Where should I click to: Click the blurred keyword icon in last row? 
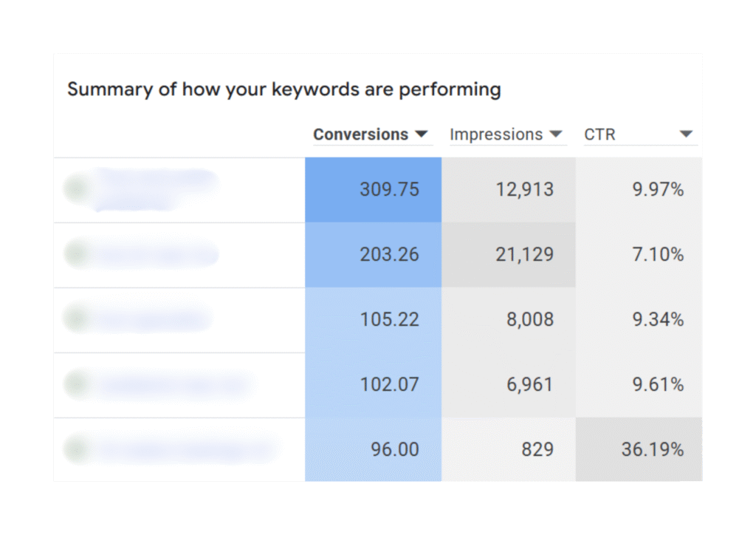[76, 448]
